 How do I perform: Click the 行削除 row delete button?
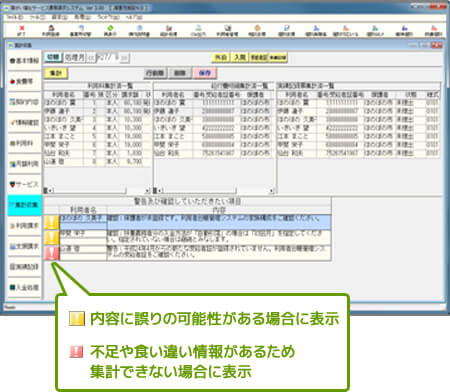tap(155, 73)
